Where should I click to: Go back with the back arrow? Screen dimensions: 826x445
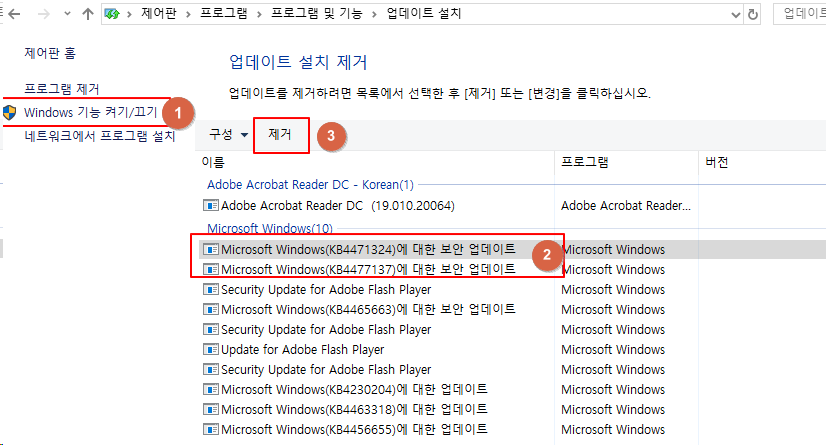click(x=14, y=14)
